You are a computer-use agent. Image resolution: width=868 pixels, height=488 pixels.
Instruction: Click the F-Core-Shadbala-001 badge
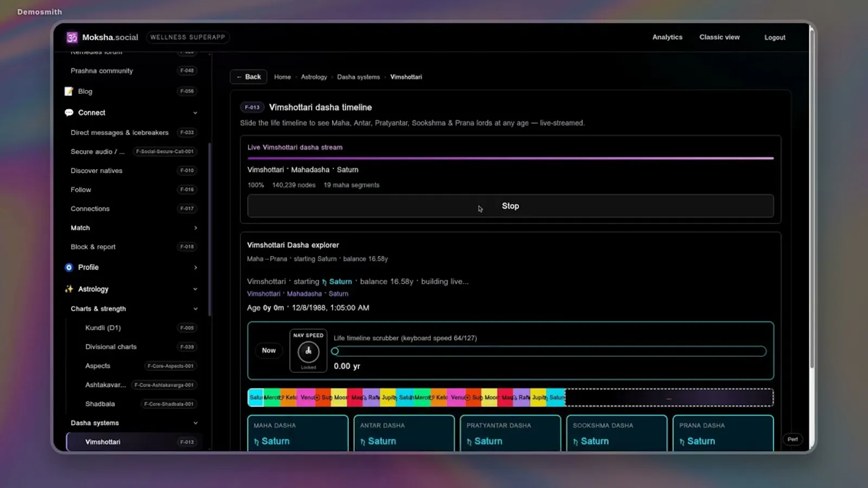[169, 404]
